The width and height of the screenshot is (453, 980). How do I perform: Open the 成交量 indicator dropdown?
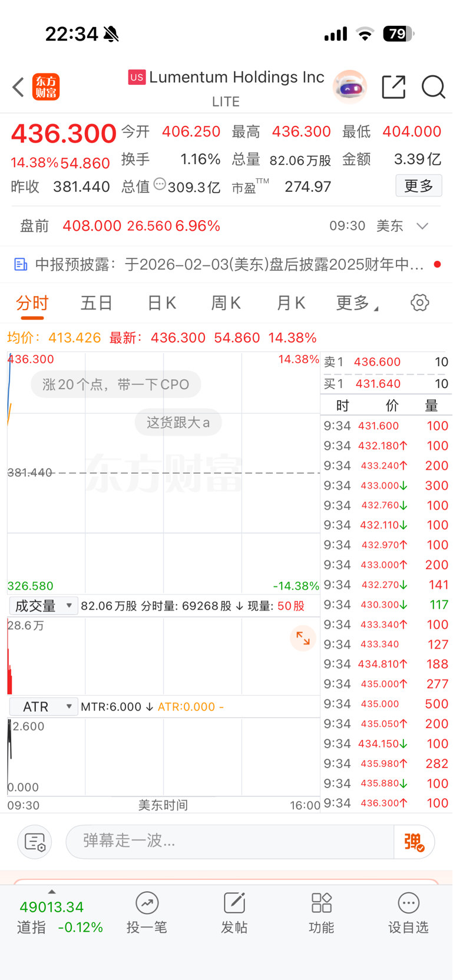point(43,606)
